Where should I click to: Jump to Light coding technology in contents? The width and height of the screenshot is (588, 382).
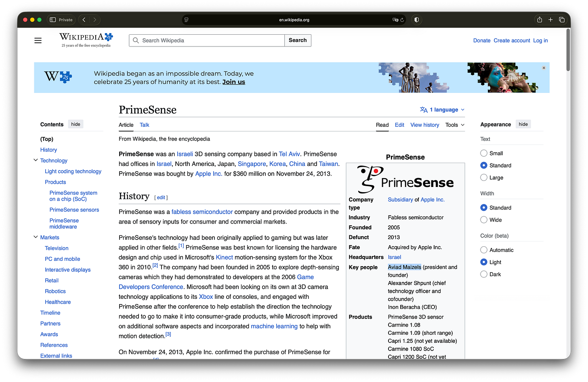73,172
